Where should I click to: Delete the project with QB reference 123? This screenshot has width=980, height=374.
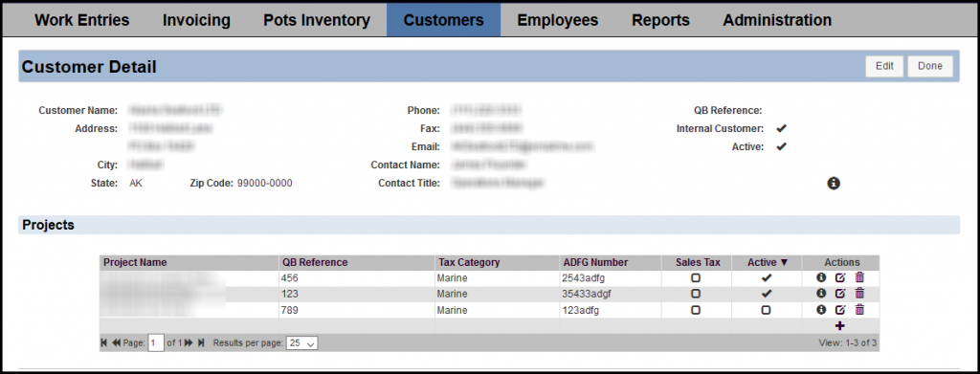click(859, 294)
